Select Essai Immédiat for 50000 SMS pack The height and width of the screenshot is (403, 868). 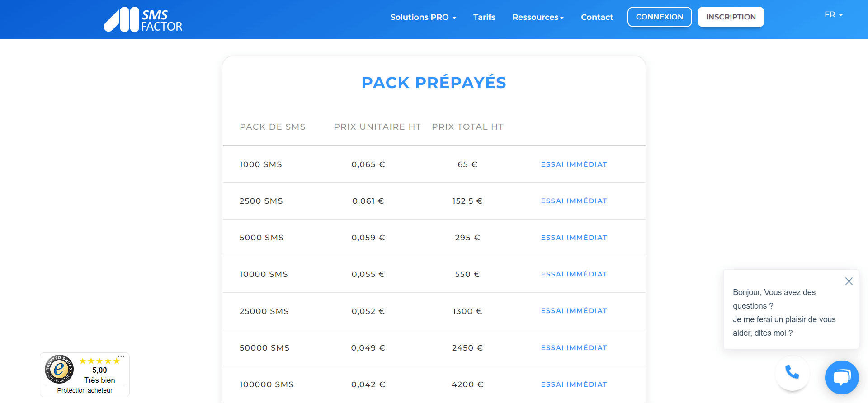(x=574, y=348)
